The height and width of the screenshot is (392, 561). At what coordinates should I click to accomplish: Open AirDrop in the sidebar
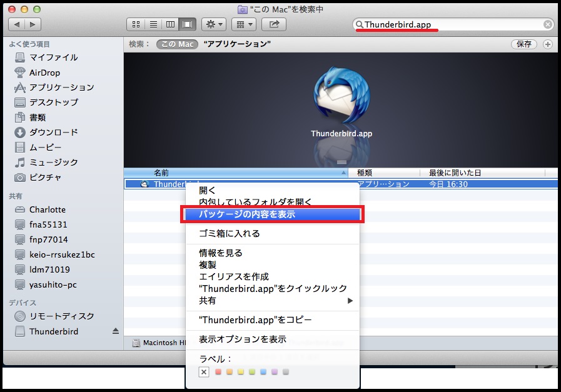[44, 73]
